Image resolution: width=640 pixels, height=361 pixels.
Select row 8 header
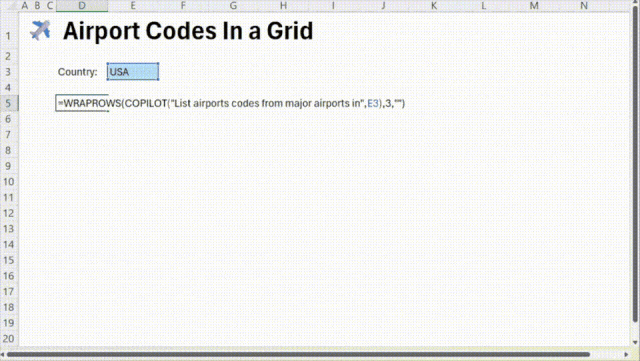(8, 150)
